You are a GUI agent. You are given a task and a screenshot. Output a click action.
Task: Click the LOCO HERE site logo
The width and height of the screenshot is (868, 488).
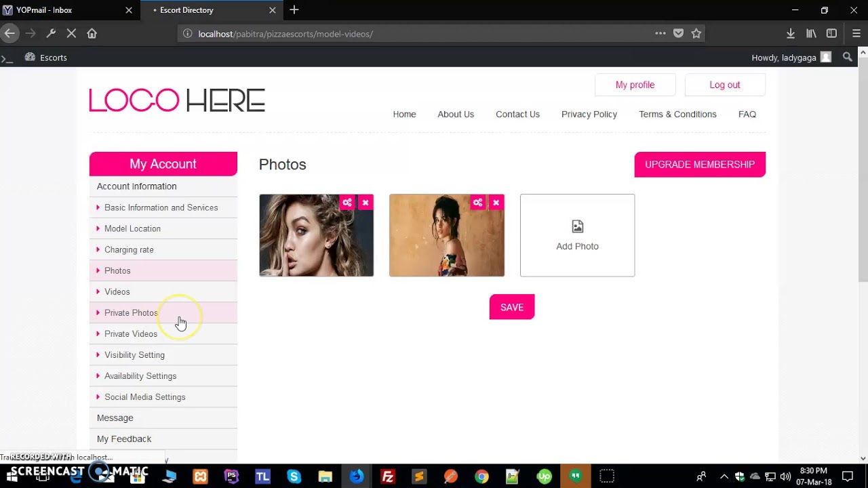[x=177, y=100]
